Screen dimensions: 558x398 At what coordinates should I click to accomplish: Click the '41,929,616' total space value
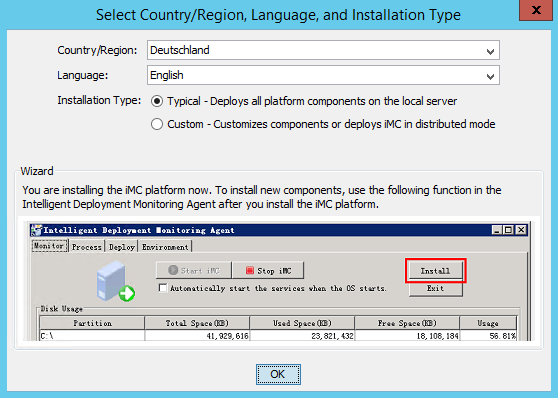227,336
